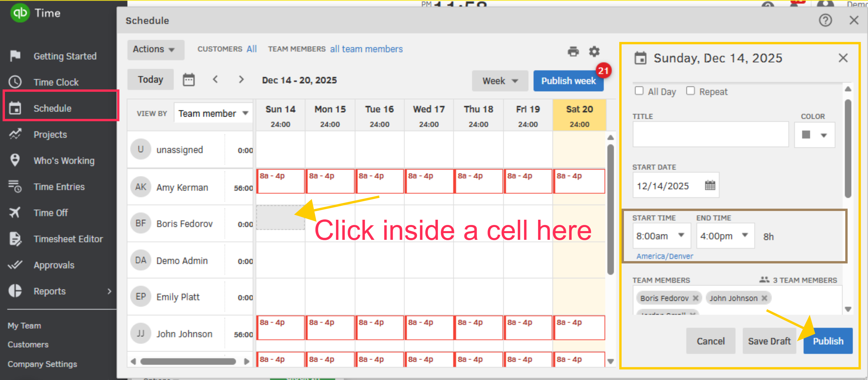Viewport: 868px width, 380px height.
Task: Enable the All Day checkbox
Action: (x=639, y=91)
